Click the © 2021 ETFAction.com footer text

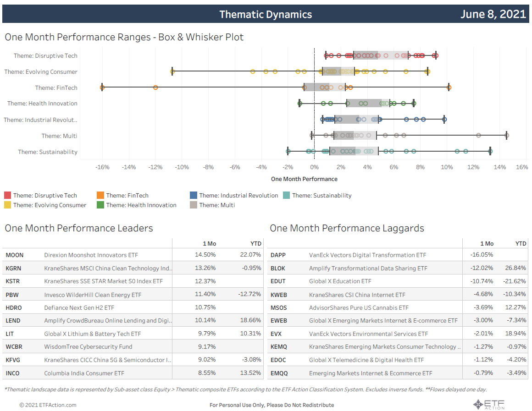click(x=48, y=405)
